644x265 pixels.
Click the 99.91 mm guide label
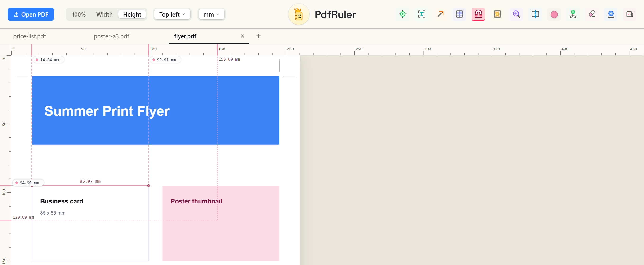coord(165,60)
